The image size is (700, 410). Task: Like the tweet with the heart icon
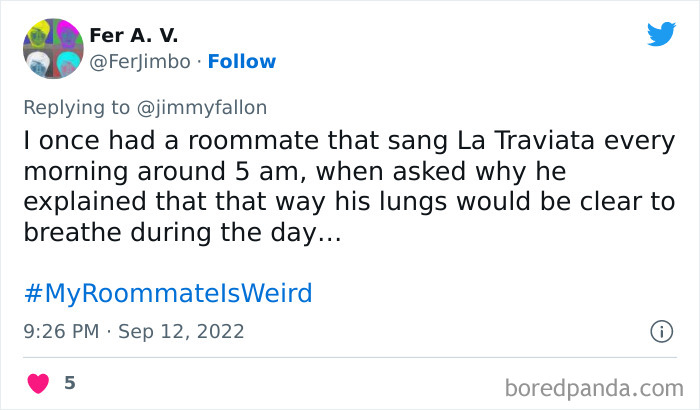[x=37, y=383]
